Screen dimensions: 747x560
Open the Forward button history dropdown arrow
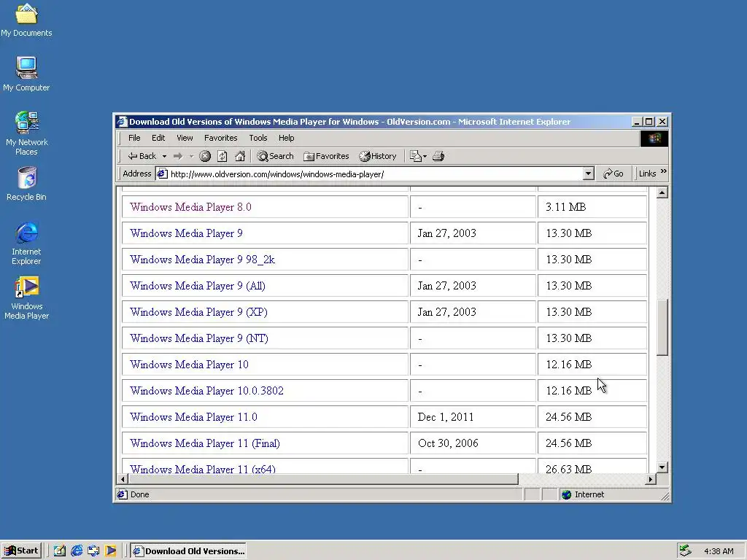(x=192, y=156)
